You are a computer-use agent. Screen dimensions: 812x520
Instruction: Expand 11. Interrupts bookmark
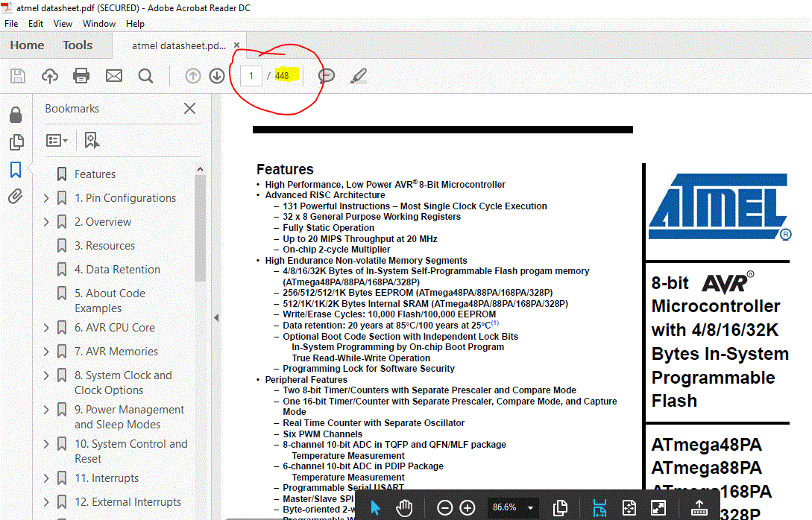(x=46, y=478)
